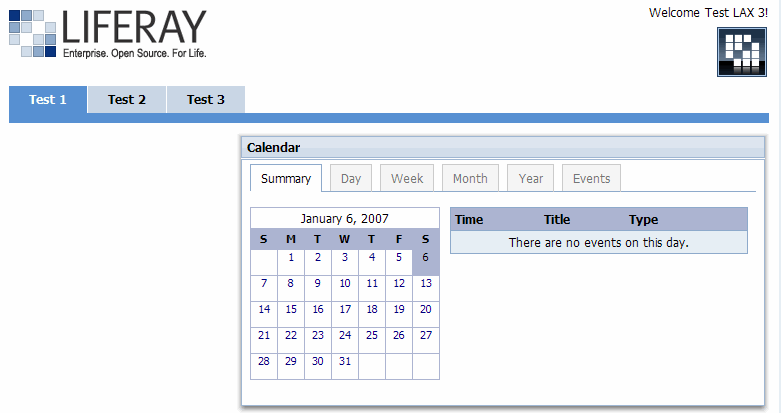Screen dimensions: 781x413
Task: Pick day 31 in the calendar
Action: click(345, 361)
